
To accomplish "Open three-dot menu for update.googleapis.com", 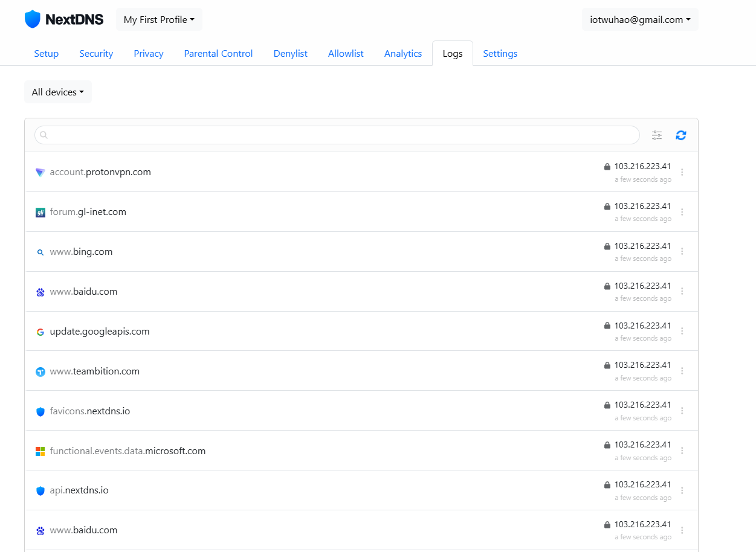I will [682, 331].
